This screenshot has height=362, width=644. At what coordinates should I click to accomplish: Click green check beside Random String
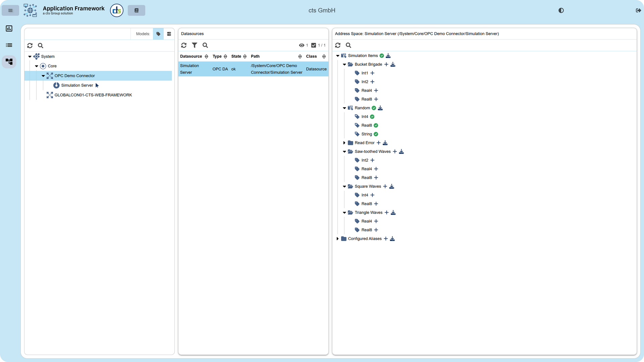tap(376, 134)
